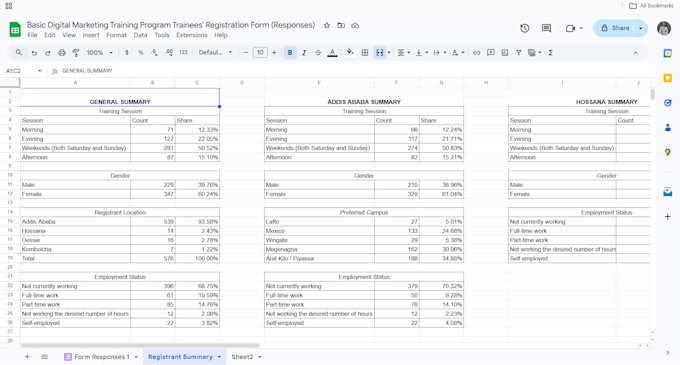This screenshot has height=365, width=680.
Task: Open All Bookmarks folder
Action: [x=651, y=6]
